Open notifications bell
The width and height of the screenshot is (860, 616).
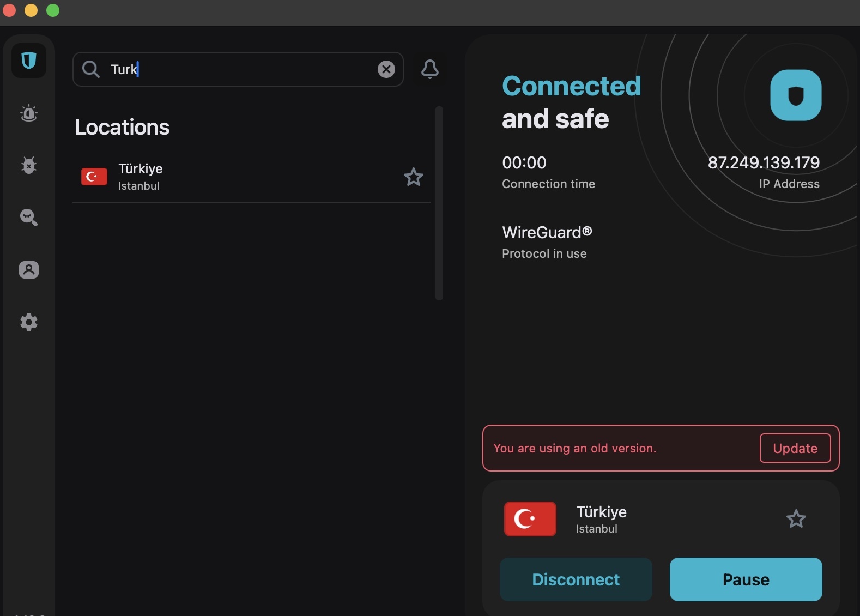coord(430,69)
